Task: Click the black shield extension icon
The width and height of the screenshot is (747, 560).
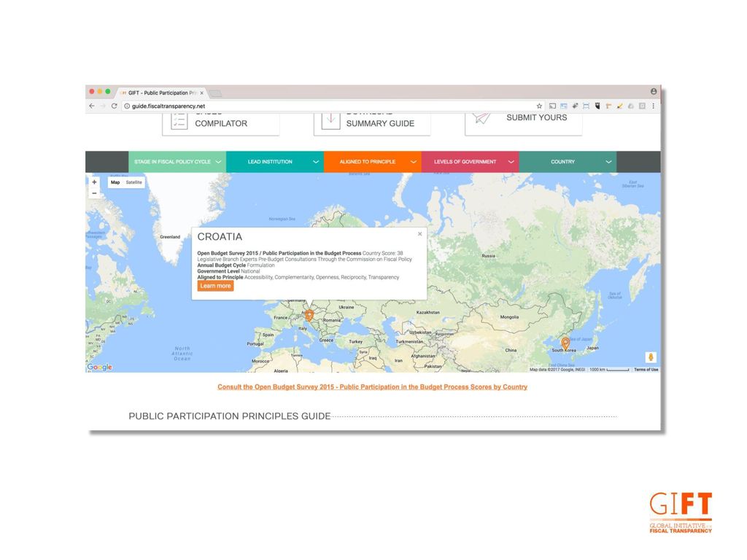Action: pyautogui.click(x=597, y=106)
